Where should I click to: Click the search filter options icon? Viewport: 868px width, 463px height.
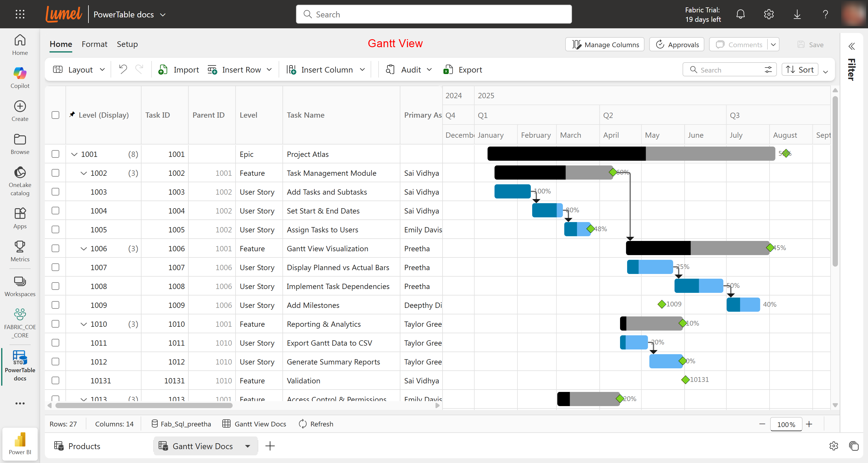pyautogui.click(x=768, y=70)
